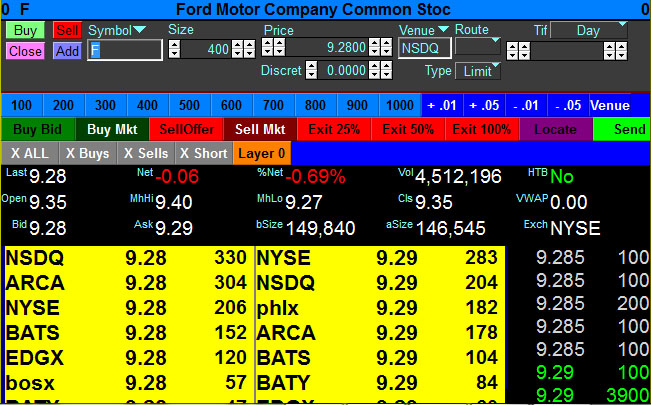Set share size to 300
Screen dimensions: 651x405
click(105, 105)
